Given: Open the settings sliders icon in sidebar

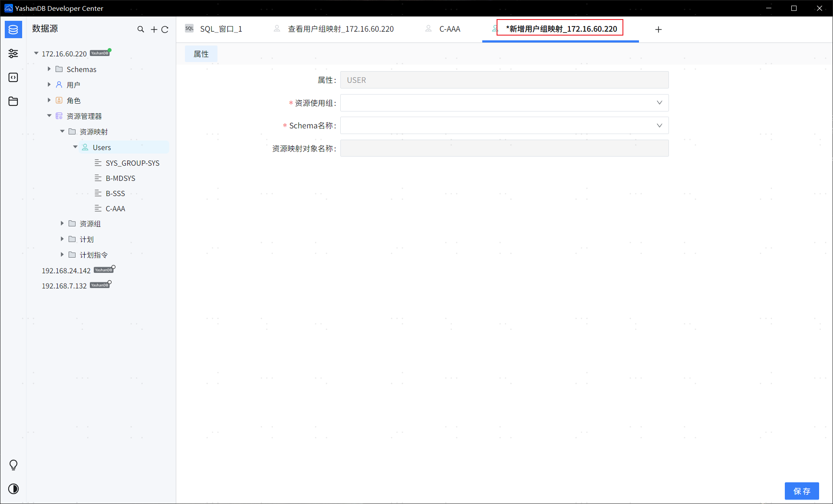Looking at the screenshot, I should (x=13, y=53).
